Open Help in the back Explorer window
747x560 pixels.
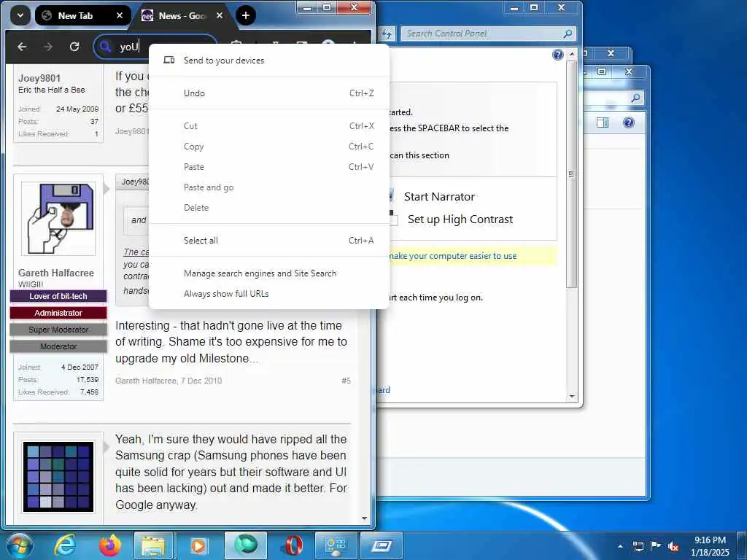628,122
